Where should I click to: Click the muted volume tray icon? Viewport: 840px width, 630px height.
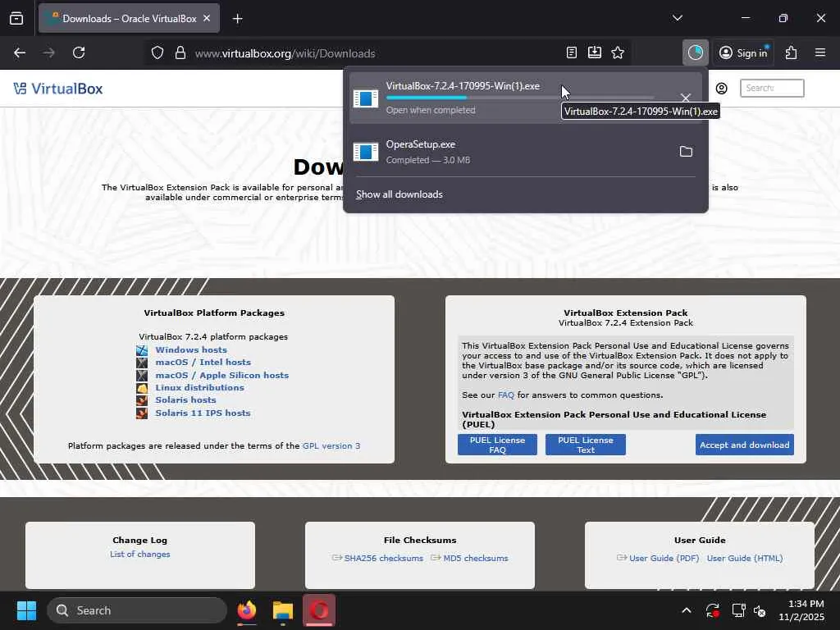[760, 610]
